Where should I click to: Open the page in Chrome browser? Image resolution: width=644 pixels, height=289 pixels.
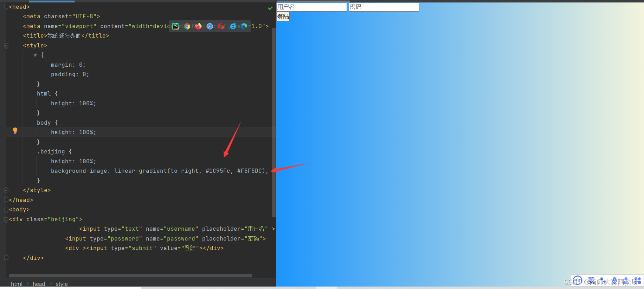point(187,26)
